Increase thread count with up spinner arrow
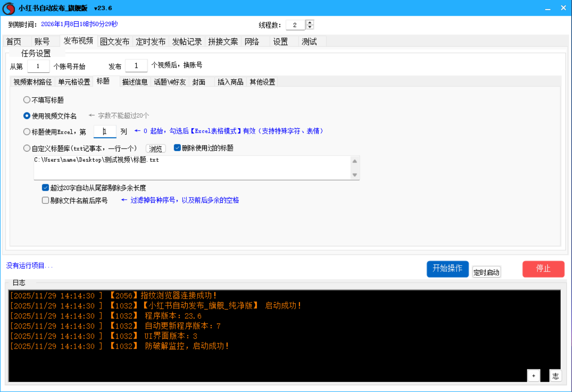572x392 pixels. (x=310, y=23)
